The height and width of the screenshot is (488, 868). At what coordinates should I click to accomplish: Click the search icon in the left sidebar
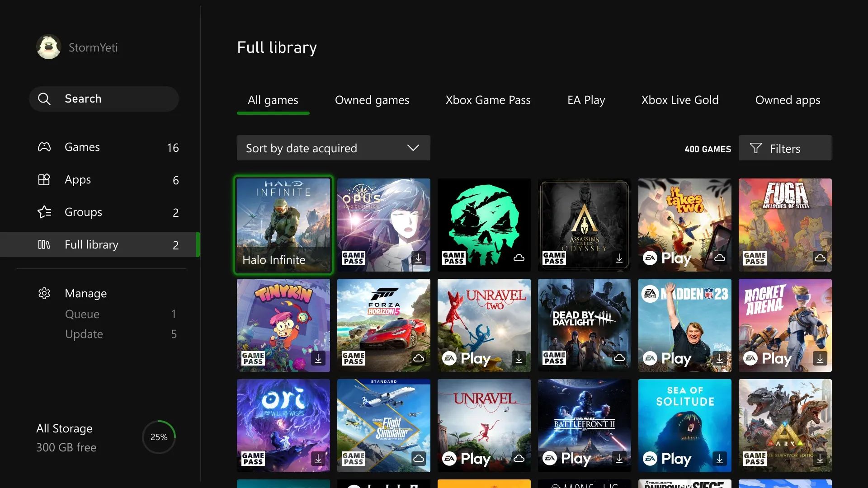coord(45,98)
